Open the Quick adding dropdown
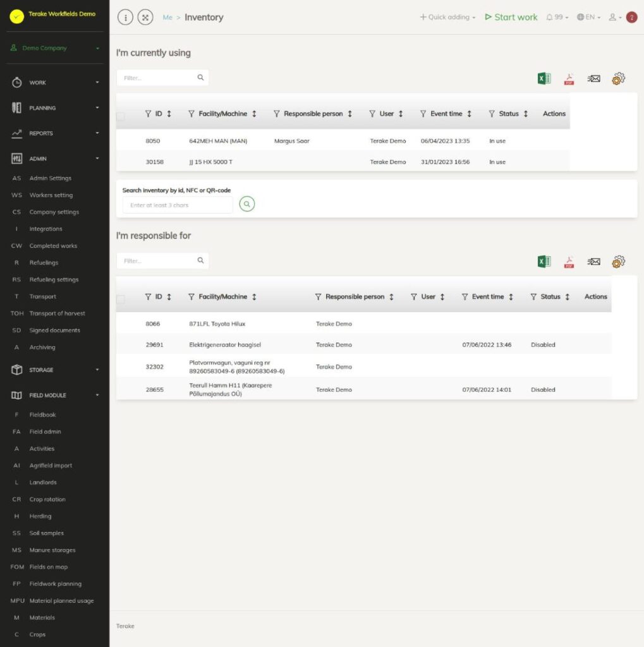This screenshot has height=647, width=644. click(447, 17)
